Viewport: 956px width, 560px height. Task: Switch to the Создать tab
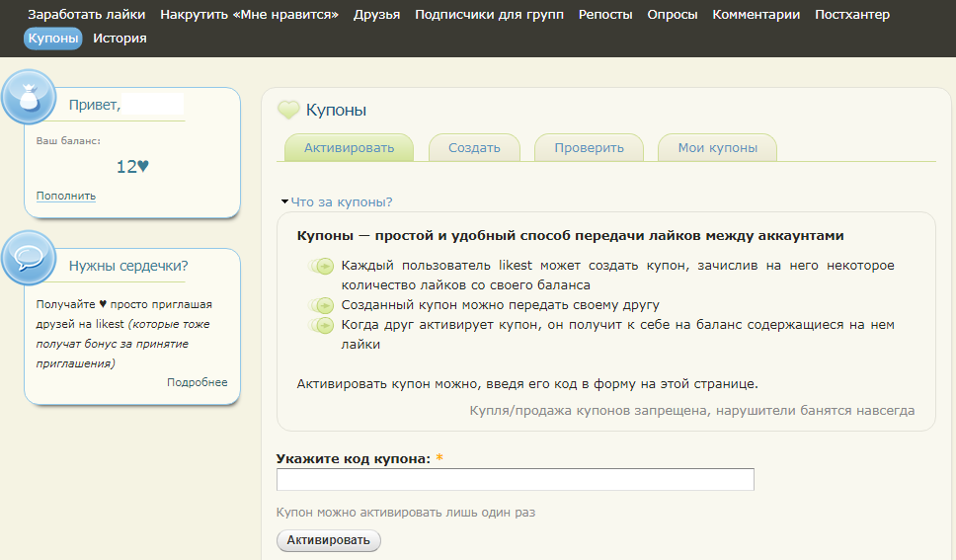[474, 148]
